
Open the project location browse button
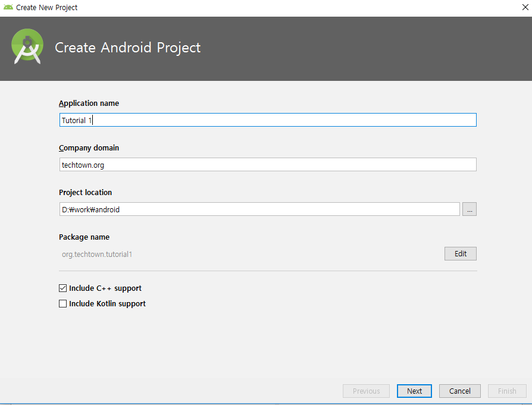(470, 209)
